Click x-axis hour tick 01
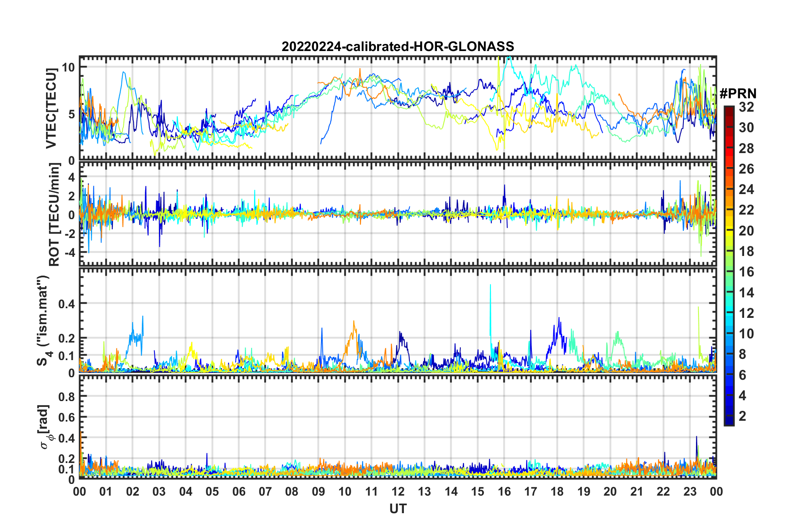 coord(106,491)
